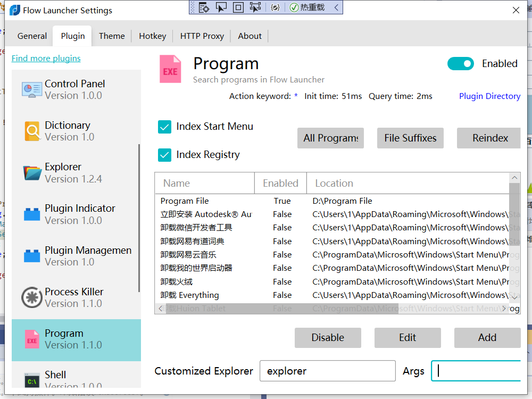532x399 pixels.
Task: Click pink EXE icon in Program list item
Action: point(32,339)
